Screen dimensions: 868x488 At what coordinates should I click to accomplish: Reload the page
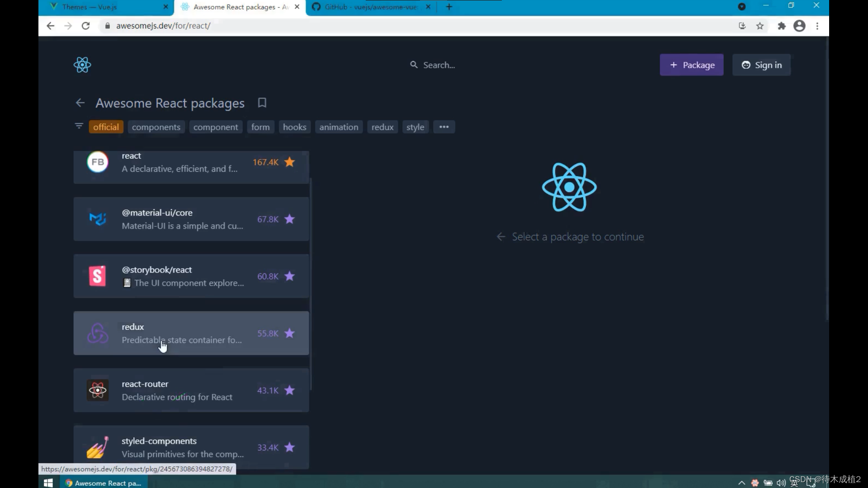(x=85, y=26)
